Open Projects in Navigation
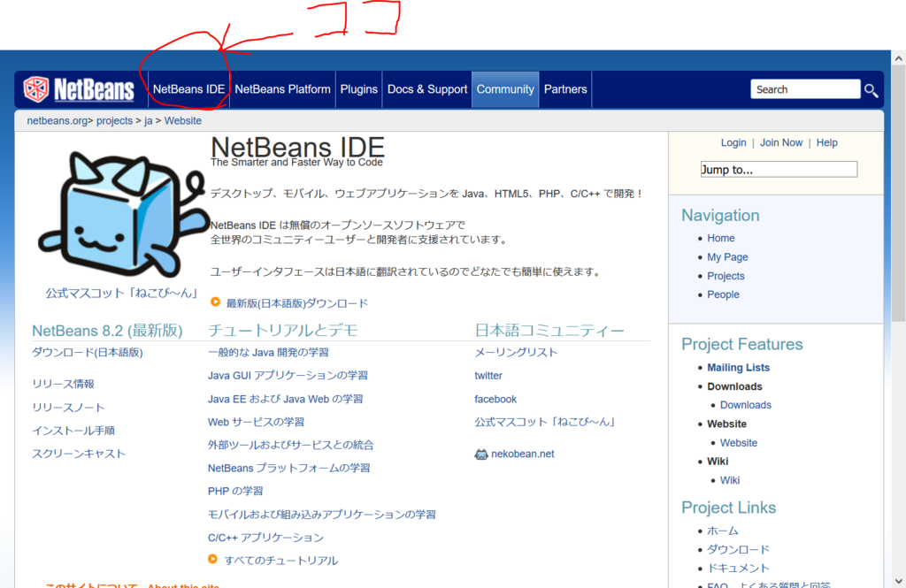Screen dimensions: 906x588 click(x=726, y=276)
